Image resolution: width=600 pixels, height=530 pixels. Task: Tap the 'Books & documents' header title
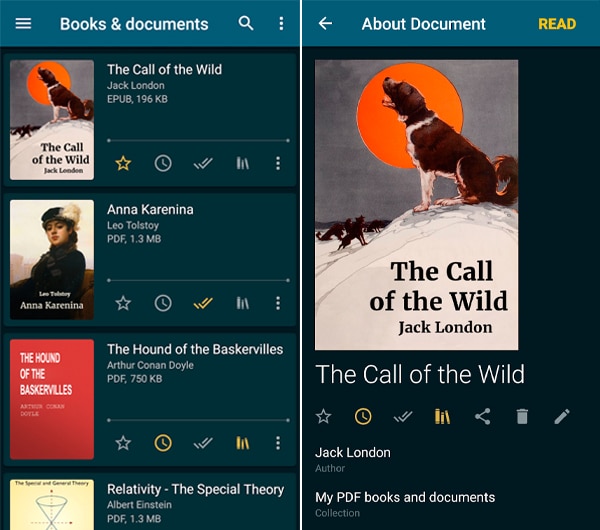click(134, 24)
